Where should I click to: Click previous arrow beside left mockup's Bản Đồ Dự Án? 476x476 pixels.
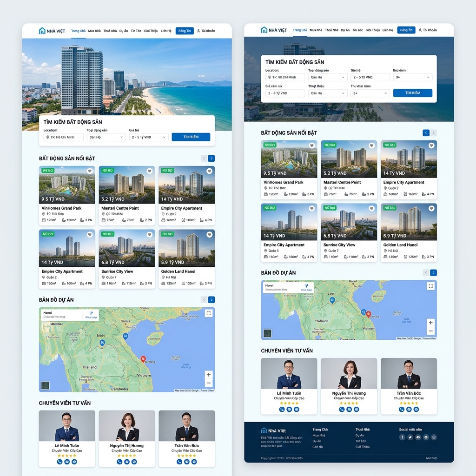[204, 300]
